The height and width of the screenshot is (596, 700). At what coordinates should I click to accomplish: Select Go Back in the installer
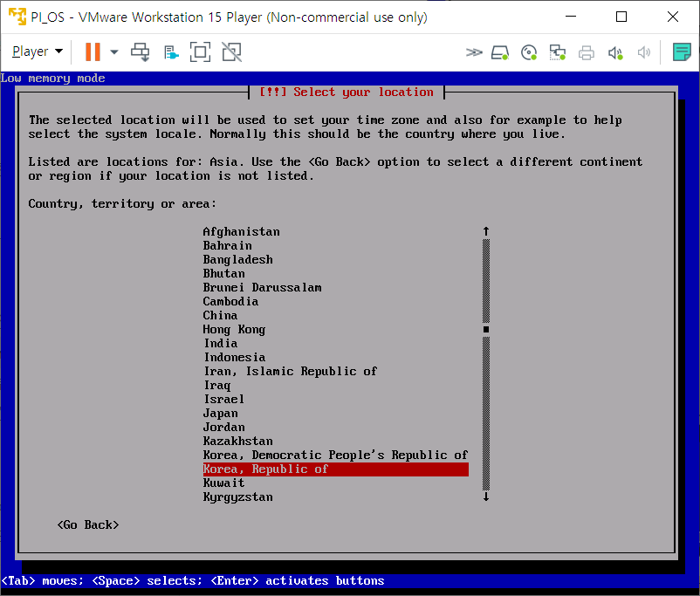pyautogui.click(x=87, y=524)
